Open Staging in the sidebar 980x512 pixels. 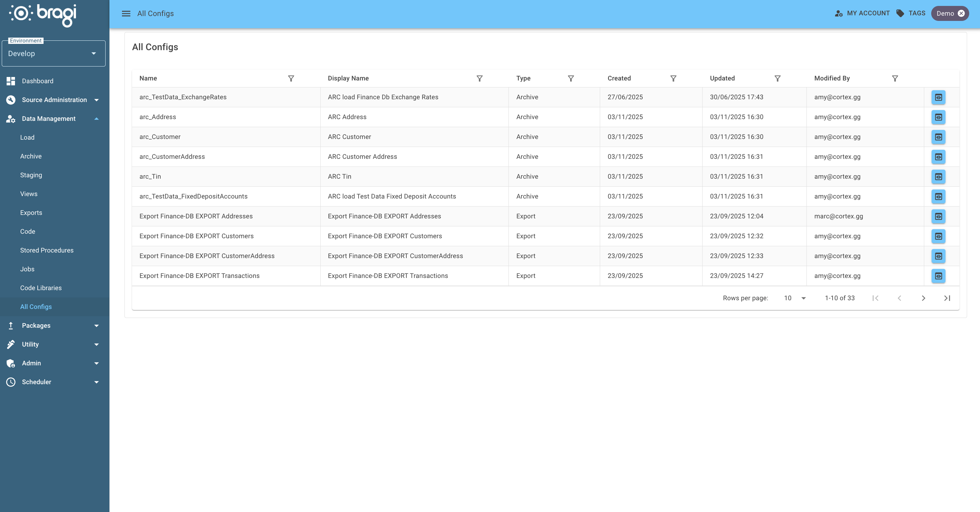point(55,175)
